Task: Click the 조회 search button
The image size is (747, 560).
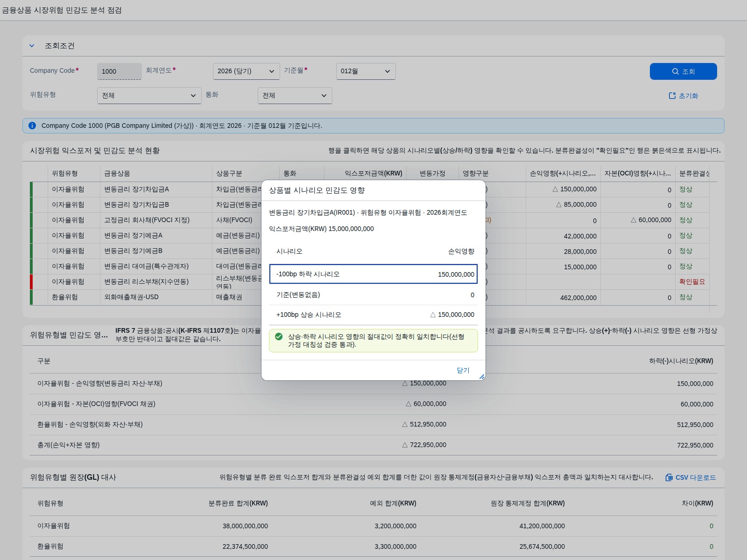Action: pyautogui.click(x=683, y=71)
